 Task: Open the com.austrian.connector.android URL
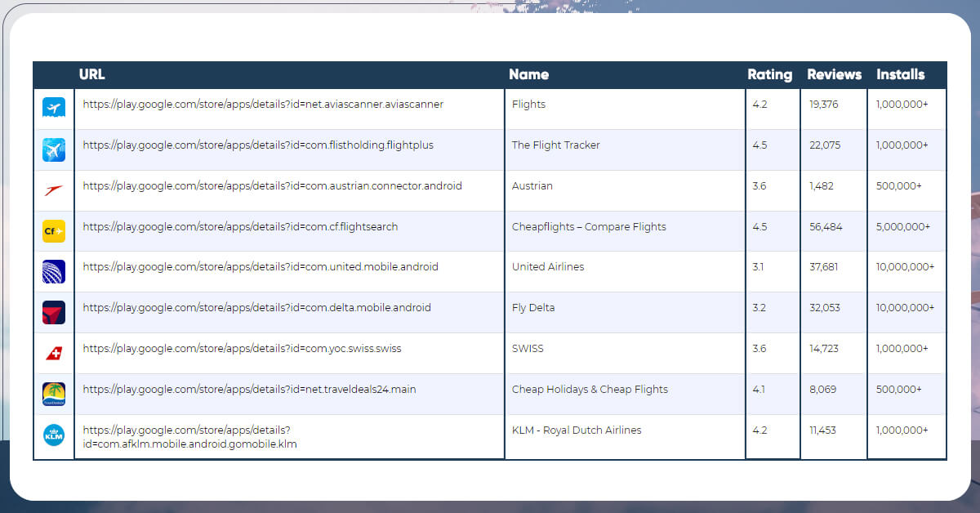(272, 186)
